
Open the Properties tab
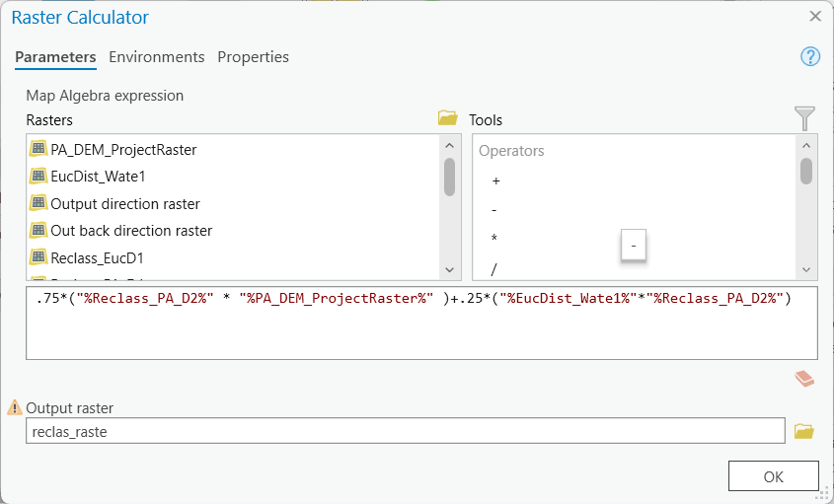pyautogui.click(x=253, y=57)
